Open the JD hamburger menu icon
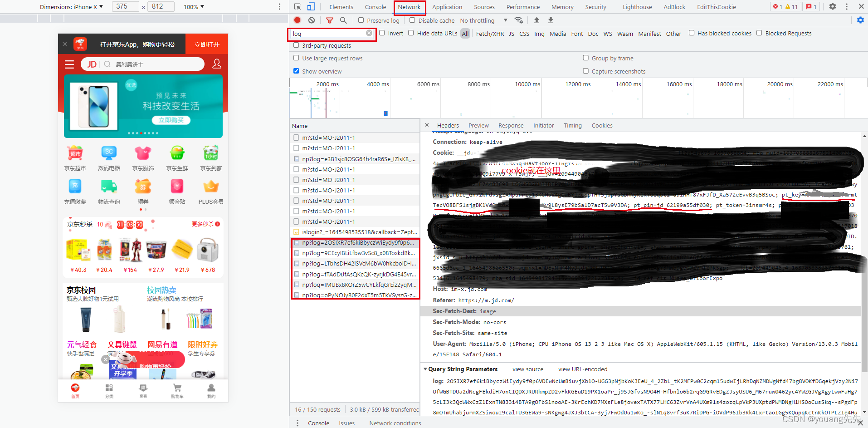This screenshot has width=868, height=428. click(x=69, y=64)
